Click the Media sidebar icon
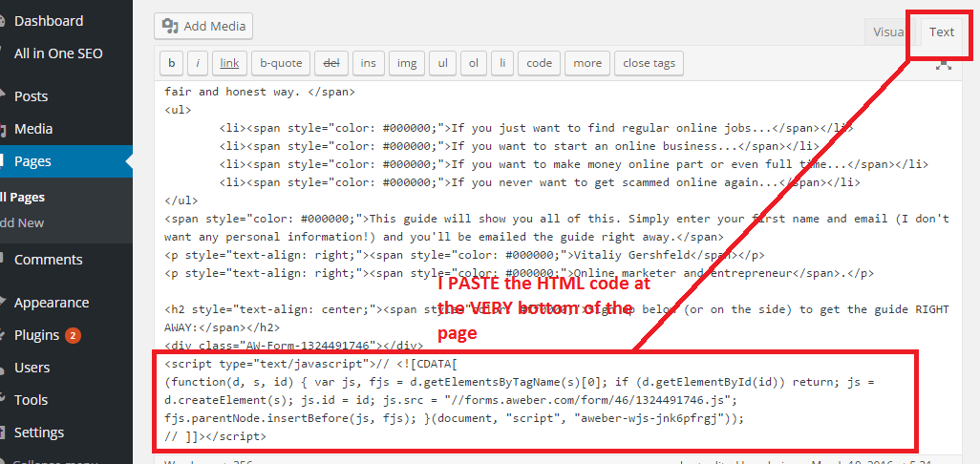 3,129
